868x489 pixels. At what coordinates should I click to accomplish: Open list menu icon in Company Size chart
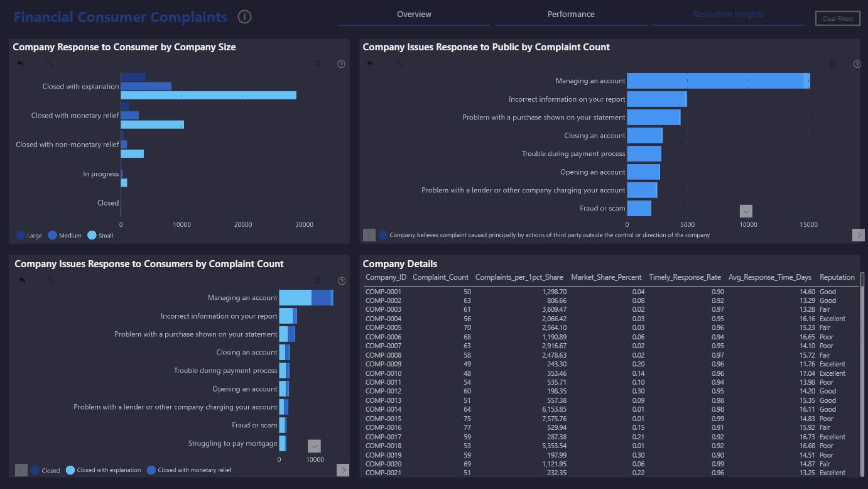click(318, 63)
